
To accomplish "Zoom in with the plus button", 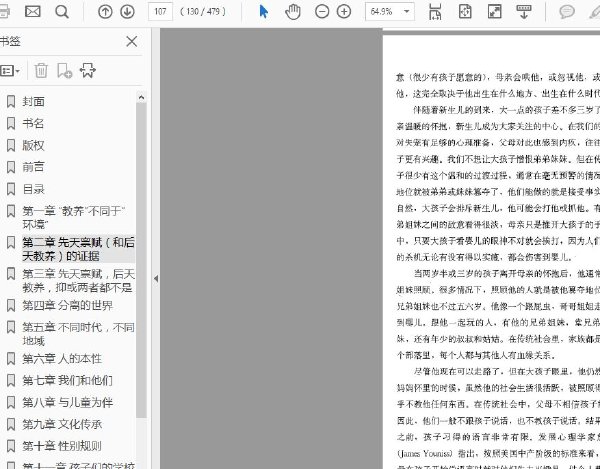I will (344, 11).
